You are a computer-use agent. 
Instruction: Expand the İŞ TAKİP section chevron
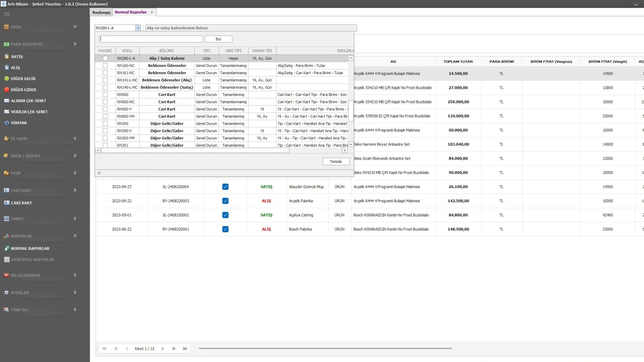pos(75,139)
